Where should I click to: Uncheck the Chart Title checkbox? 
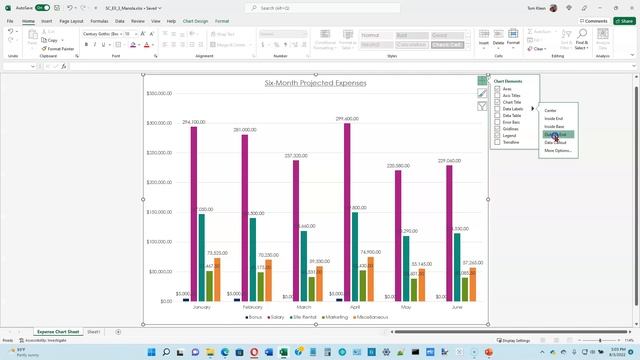pos(497,102)
